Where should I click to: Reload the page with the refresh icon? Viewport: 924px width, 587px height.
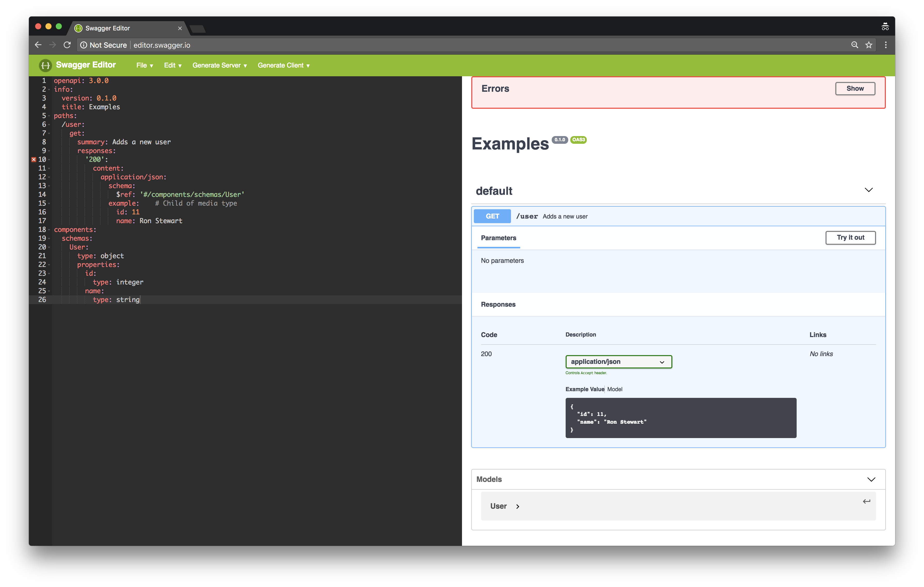pos(67,45)
